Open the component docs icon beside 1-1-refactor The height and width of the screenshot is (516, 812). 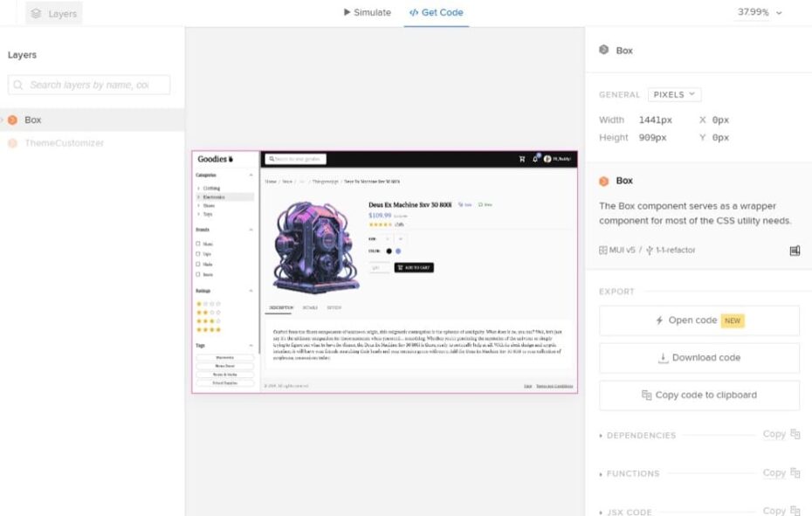click(x=793, y=251)
